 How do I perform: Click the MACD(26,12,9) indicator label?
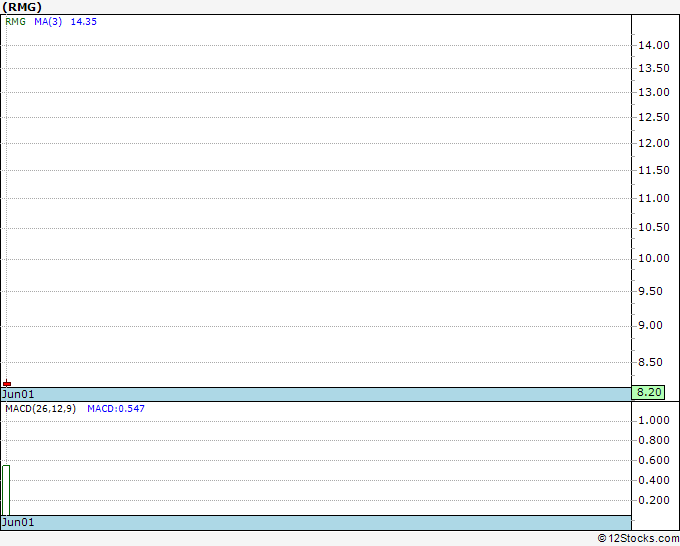pyautogui.click(x=40, y=409)
